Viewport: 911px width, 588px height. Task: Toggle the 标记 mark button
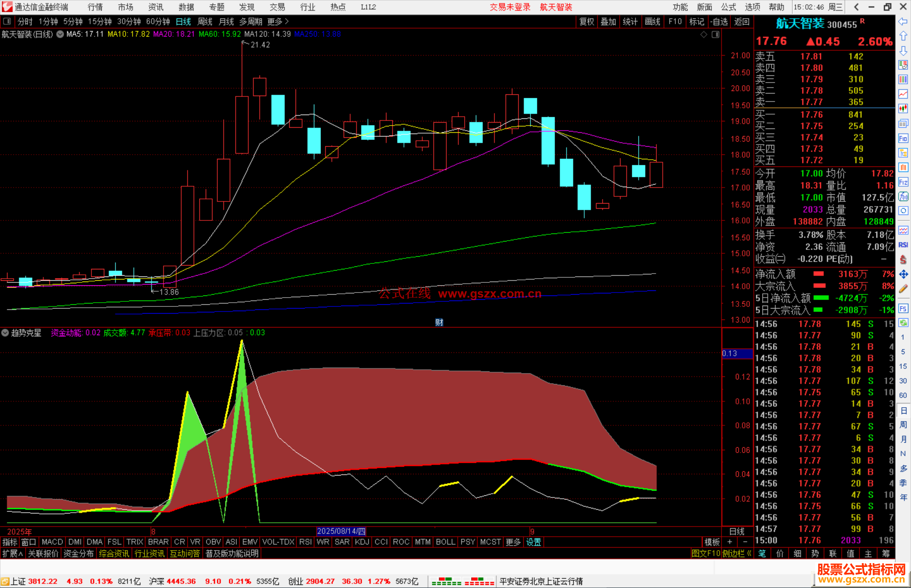point(697,21)
